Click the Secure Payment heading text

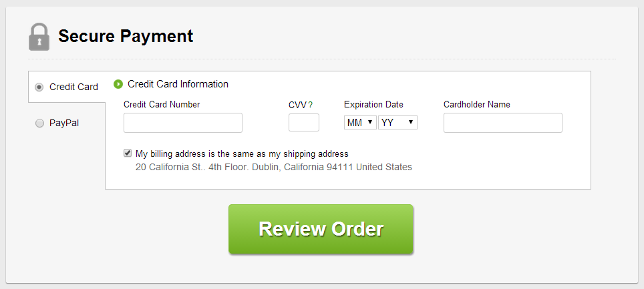126,36
